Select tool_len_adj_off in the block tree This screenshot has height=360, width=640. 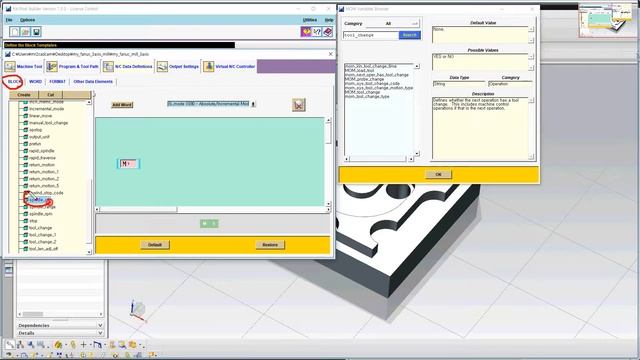[43, 249]
